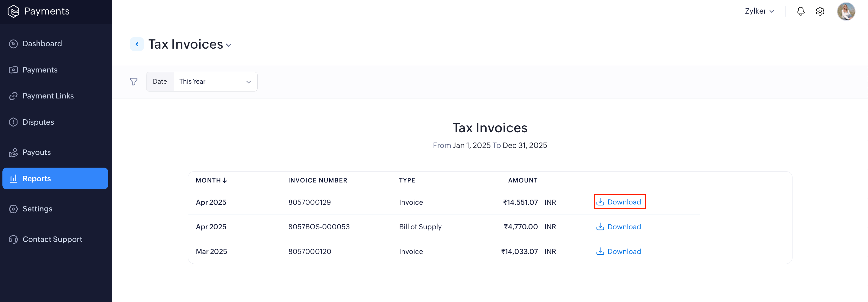868x302 pixels.
Task: Go to Dashboard in the sidebar
Action: [x=42, y=43]
